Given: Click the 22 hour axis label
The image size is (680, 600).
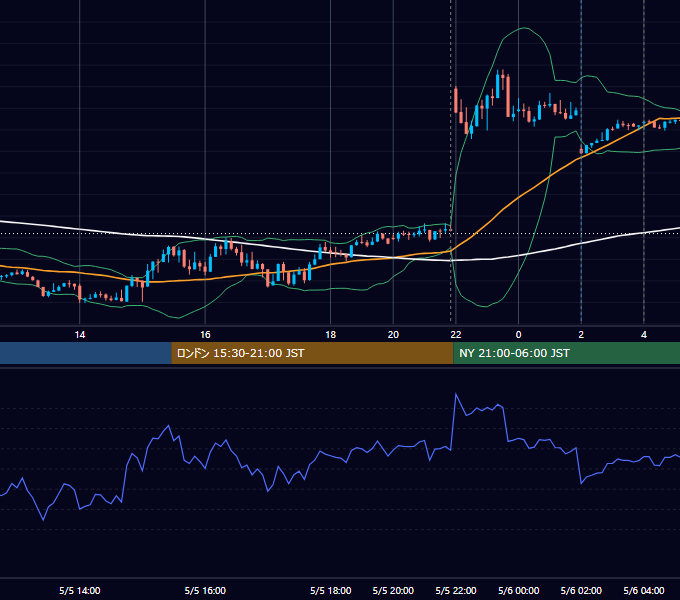Looking at the screenshot, I should click(456, 335).
